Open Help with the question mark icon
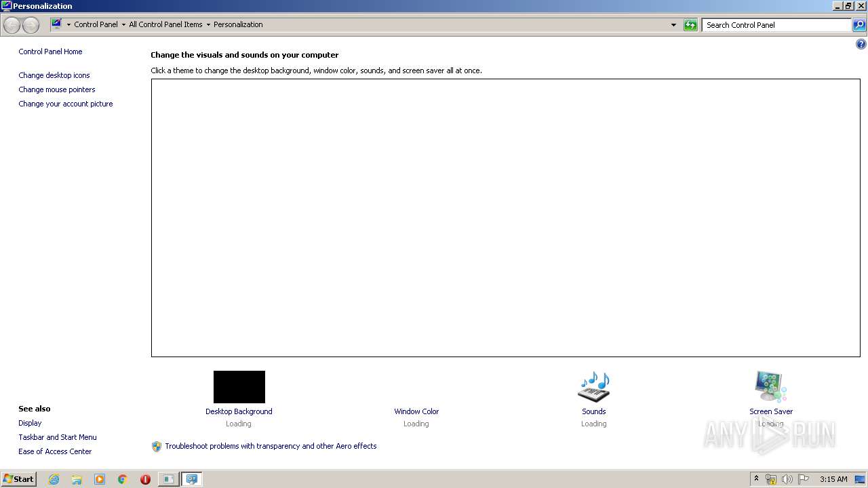This screenshot has height=488, width=868. click(x=861, y=45)
